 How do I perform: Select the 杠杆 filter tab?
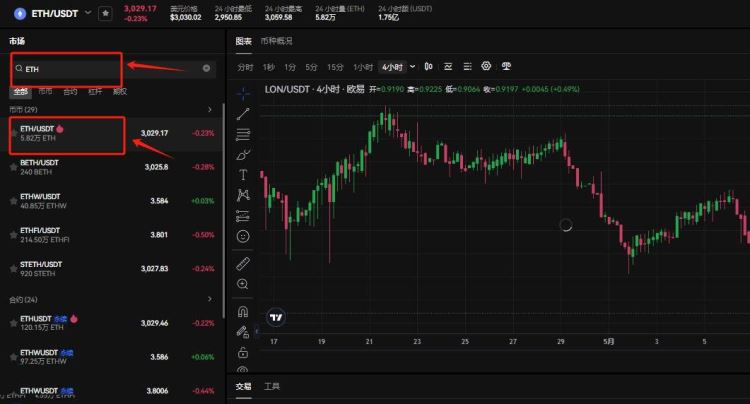(x=95, y=91)
